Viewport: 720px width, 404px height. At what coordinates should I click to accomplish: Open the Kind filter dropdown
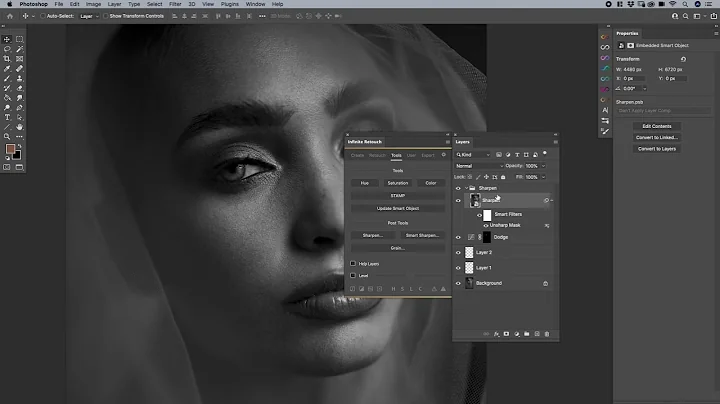(x=473, y=155)
